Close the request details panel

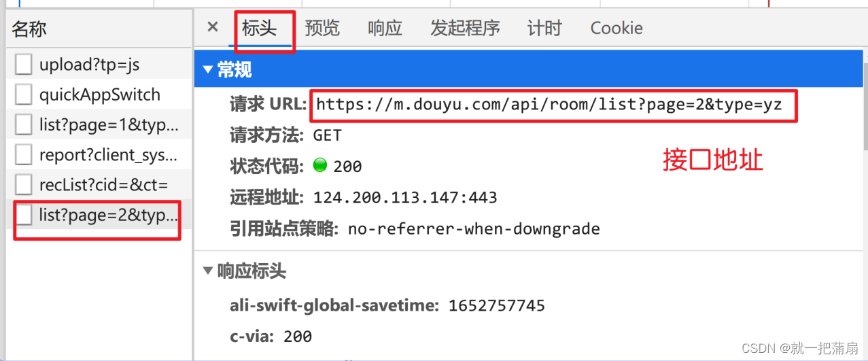213,27
